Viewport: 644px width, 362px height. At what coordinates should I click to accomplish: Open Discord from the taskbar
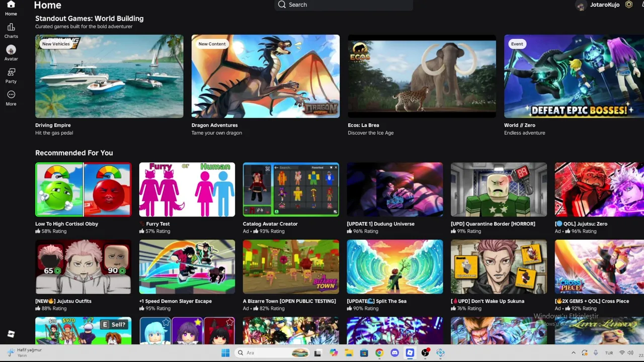click(394, 353)
